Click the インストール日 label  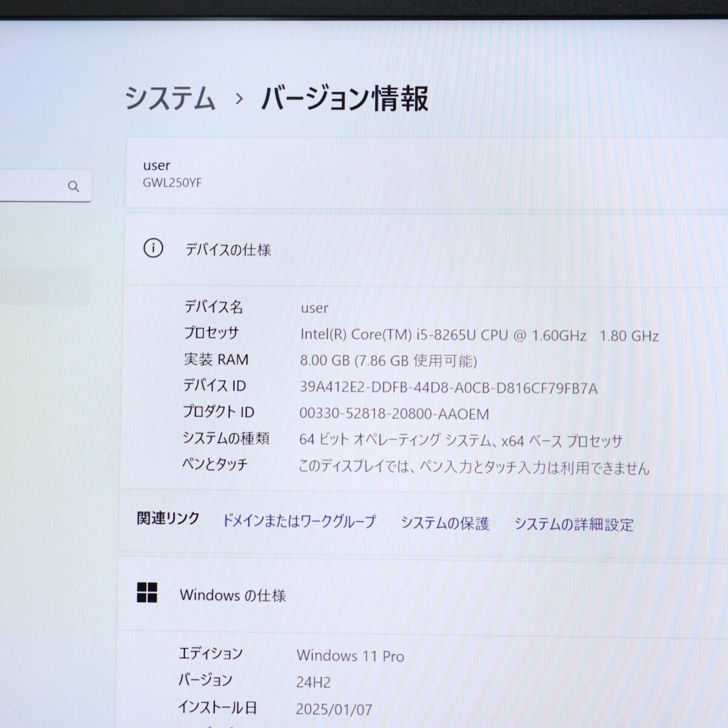[x=217, y=707]
